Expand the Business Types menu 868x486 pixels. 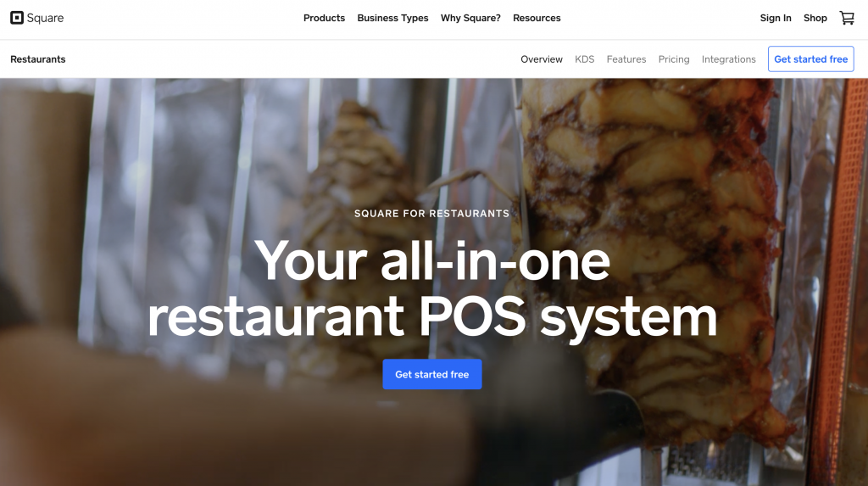tap(392, 18)
